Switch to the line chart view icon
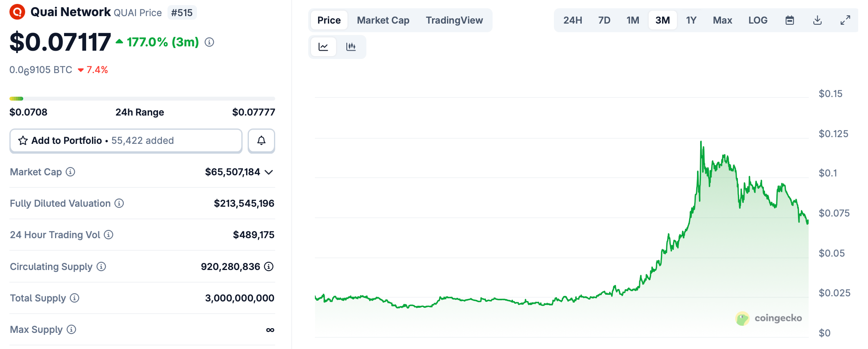 click(323, 47)
